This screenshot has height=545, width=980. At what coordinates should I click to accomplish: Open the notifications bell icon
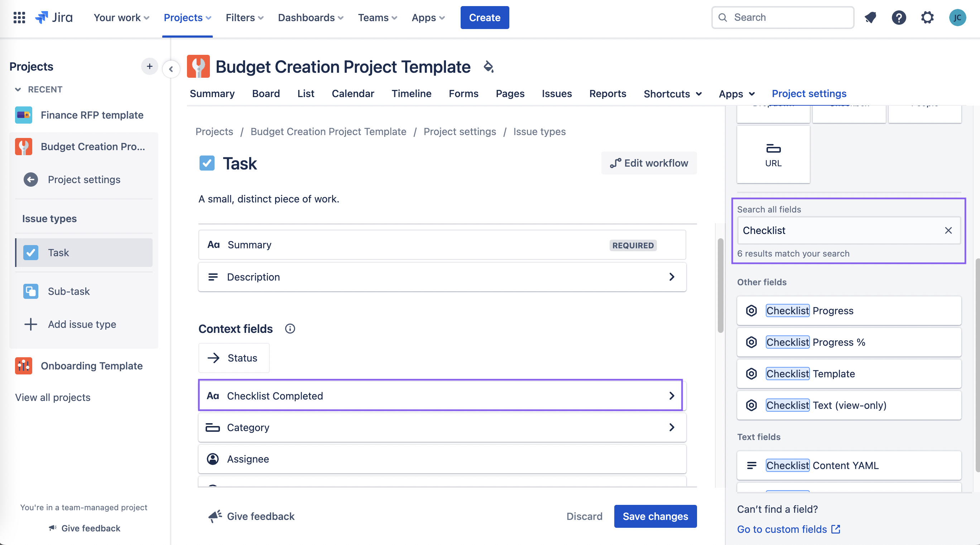click(870, 18)
